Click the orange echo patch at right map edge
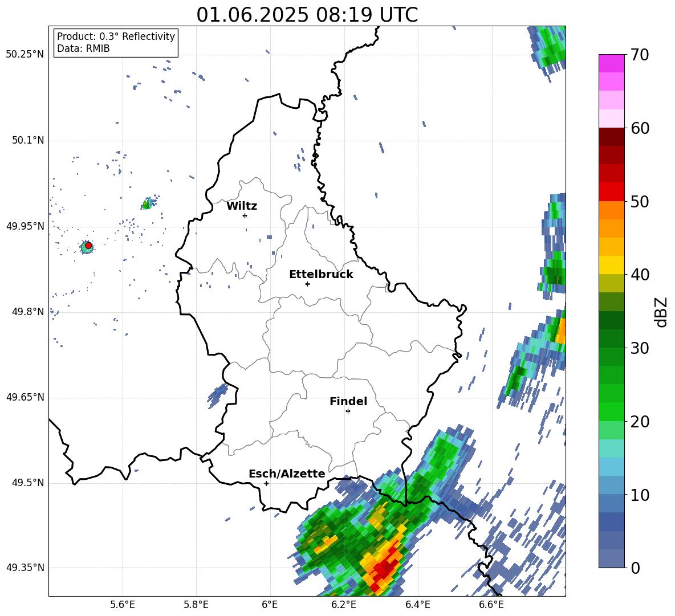The image size is (675, 616). click(x=561, y=331)
